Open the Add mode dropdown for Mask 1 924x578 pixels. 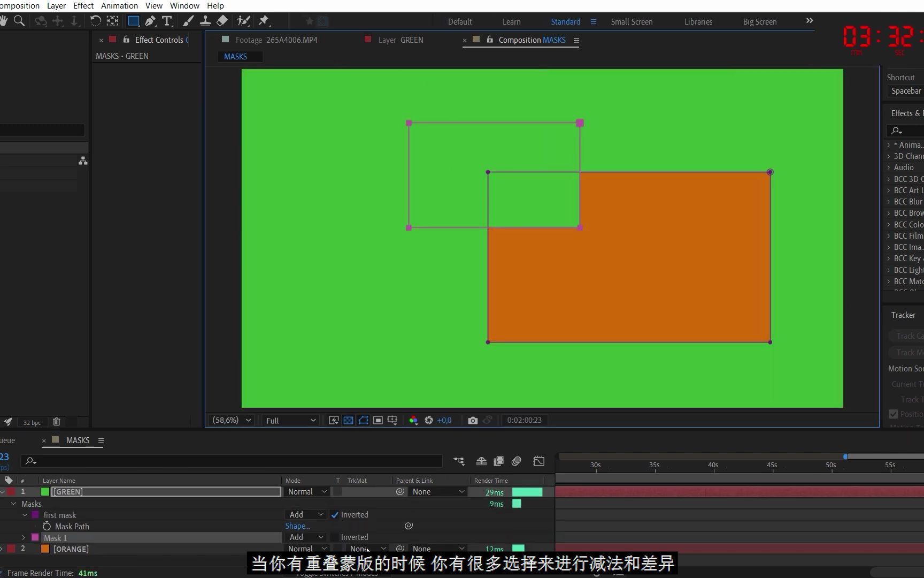coord(306,537)
